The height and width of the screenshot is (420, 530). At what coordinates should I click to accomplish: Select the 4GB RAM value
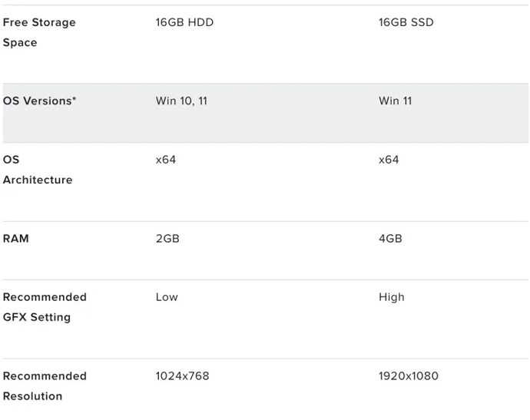pos(390,238)
